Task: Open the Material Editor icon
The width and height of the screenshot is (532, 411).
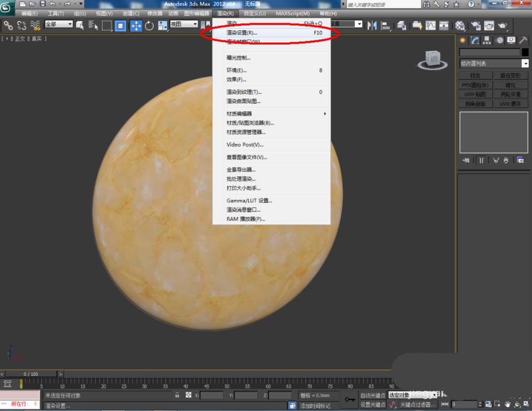Action: tap(460, 25)
